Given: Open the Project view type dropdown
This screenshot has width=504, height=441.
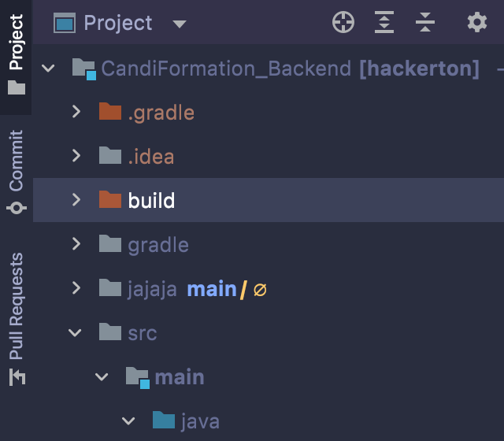Looking at the screenshot, I should 180,24.
